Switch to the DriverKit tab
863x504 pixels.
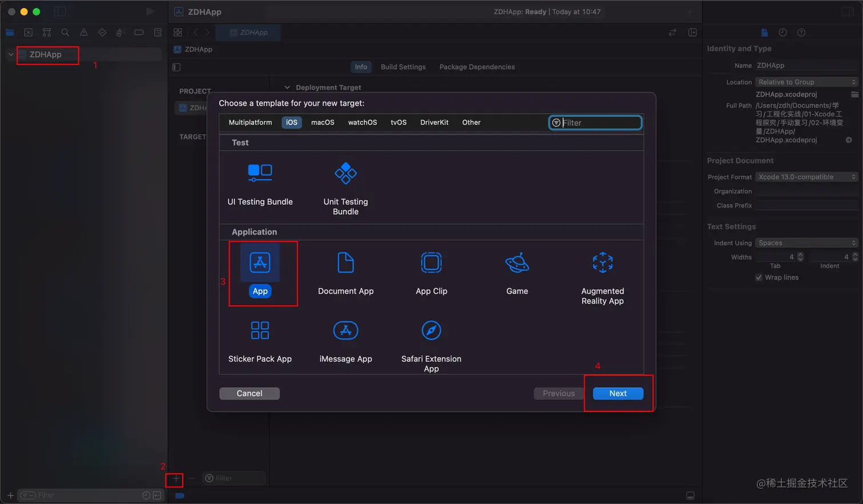pos(434,123)
